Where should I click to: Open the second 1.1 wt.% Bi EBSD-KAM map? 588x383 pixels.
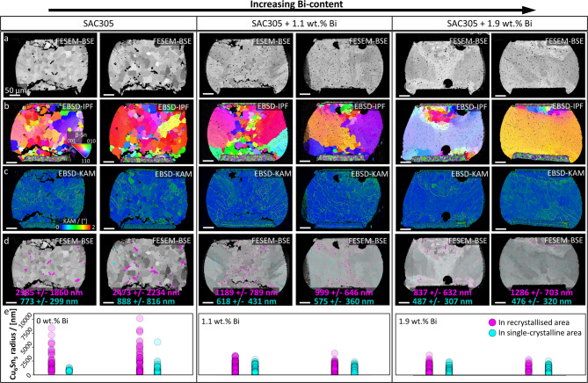(343, 199)
